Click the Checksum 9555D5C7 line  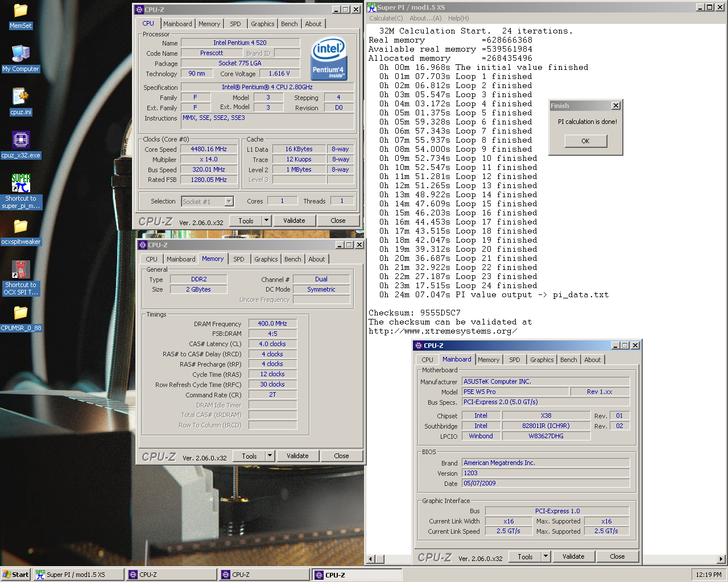pos(415,313)
